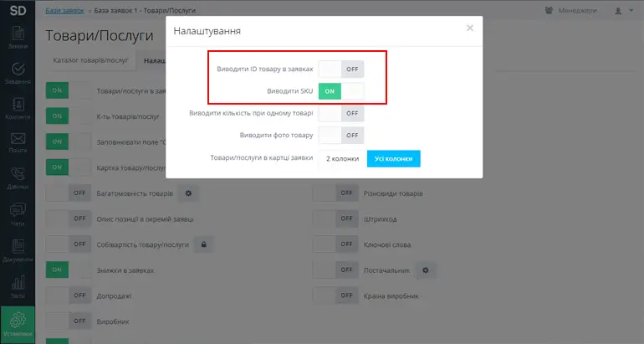Switch to Каталог товарів/послуг tab

pos(90,61)
